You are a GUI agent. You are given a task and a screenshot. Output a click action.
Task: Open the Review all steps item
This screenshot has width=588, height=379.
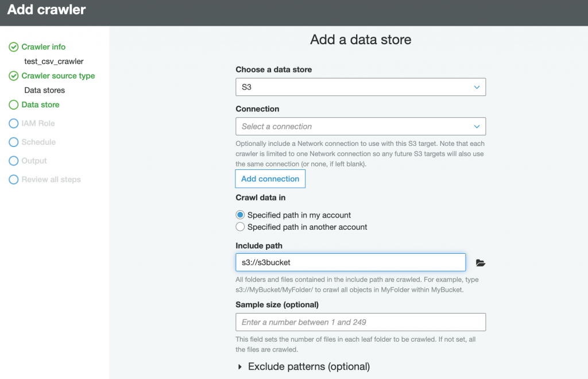[51, 180]
